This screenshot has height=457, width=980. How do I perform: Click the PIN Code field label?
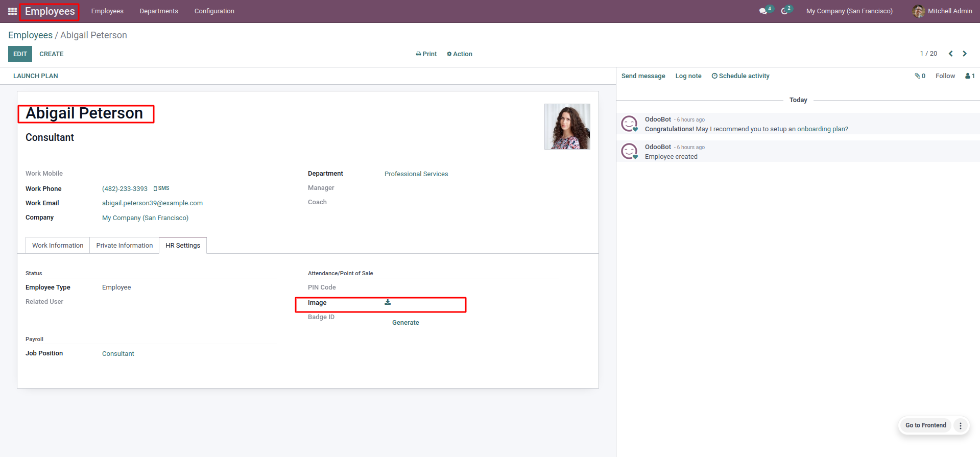pos(322,287)
